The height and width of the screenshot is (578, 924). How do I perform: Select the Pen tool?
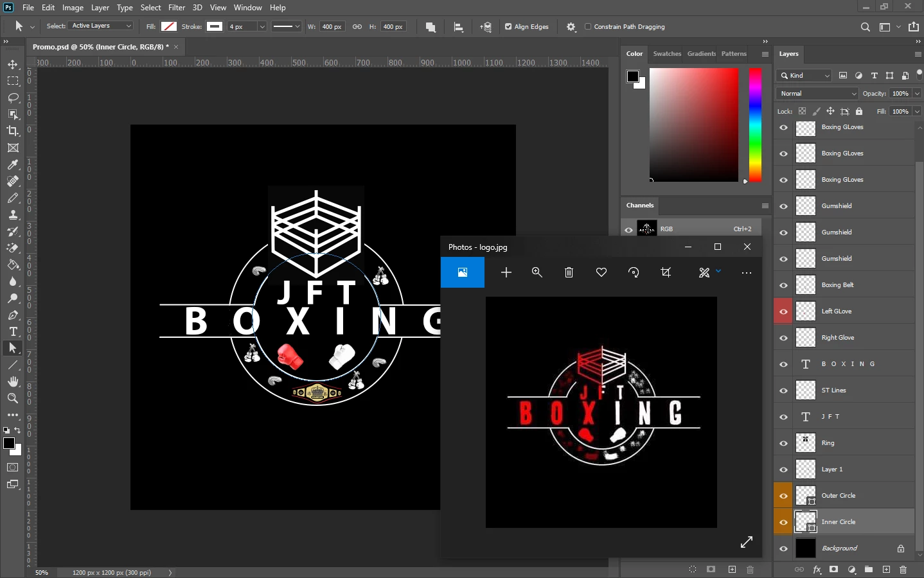(13, 315)
